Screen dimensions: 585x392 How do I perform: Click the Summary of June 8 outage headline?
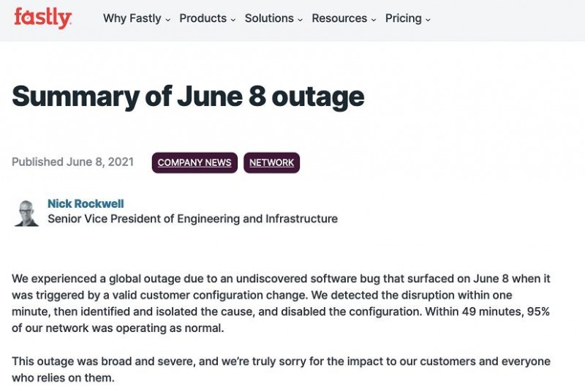tap(188, 97)
